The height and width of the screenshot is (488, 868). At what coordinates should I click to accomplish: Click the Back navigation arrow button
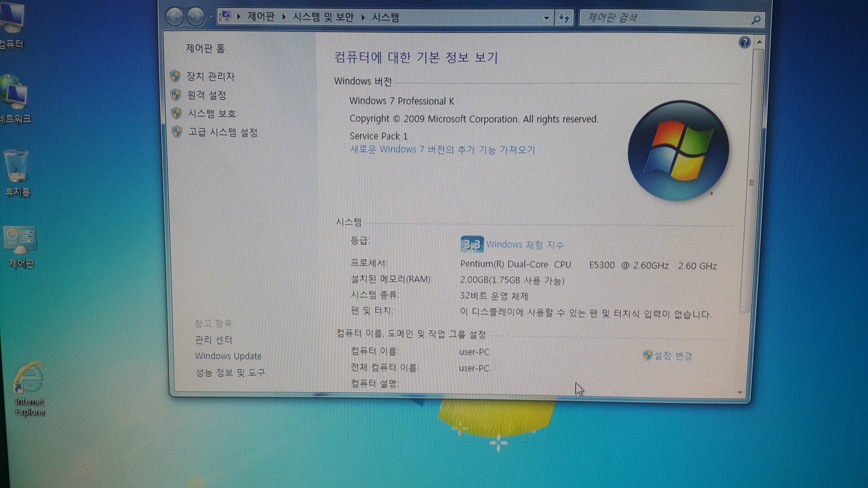pos(175,17)
